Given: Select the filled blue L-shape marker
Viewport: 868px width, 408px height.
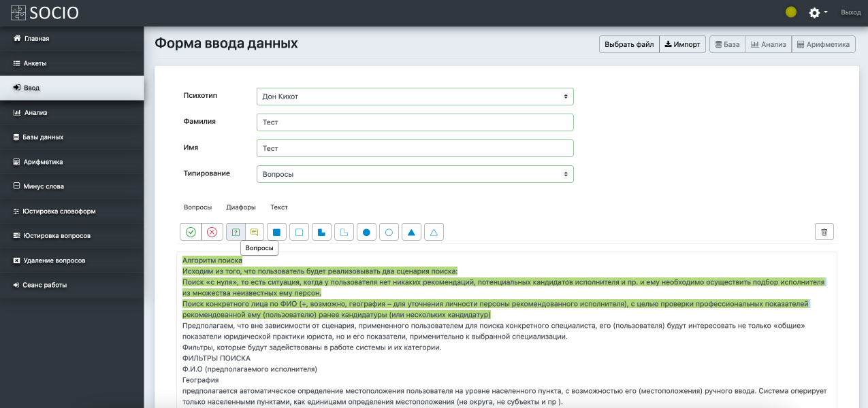Looking at the screenshot, I should point(321,232).
